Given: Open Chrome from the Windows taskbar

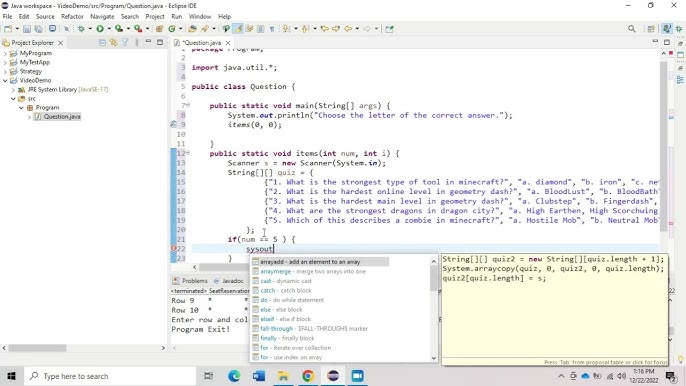Looking at the screenshot, I should (308, 376).
